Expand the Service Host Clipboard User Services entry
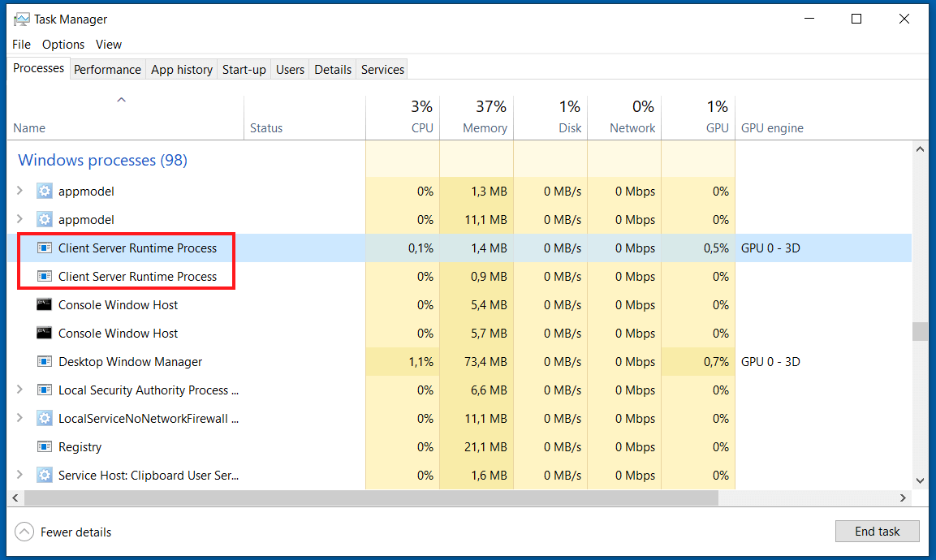Image resolution: width=936 pixels, height=560 pixels. point(19,475)
